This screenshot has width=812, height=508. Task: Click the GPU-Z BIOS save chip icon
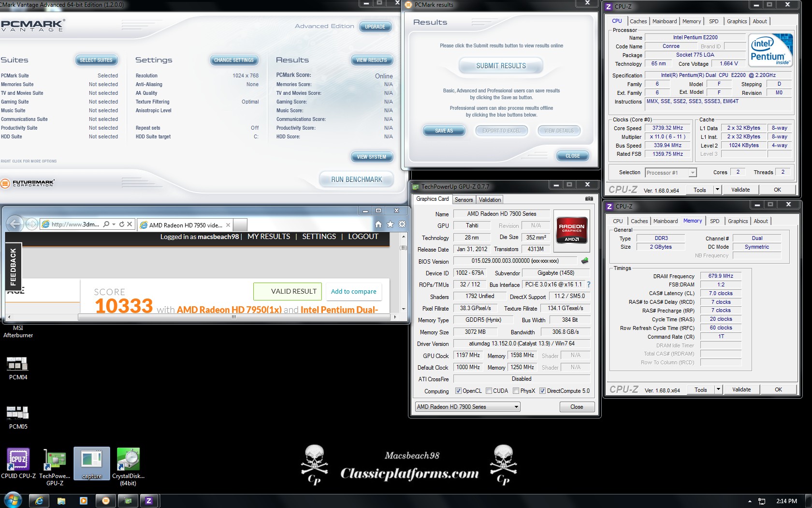585,261
